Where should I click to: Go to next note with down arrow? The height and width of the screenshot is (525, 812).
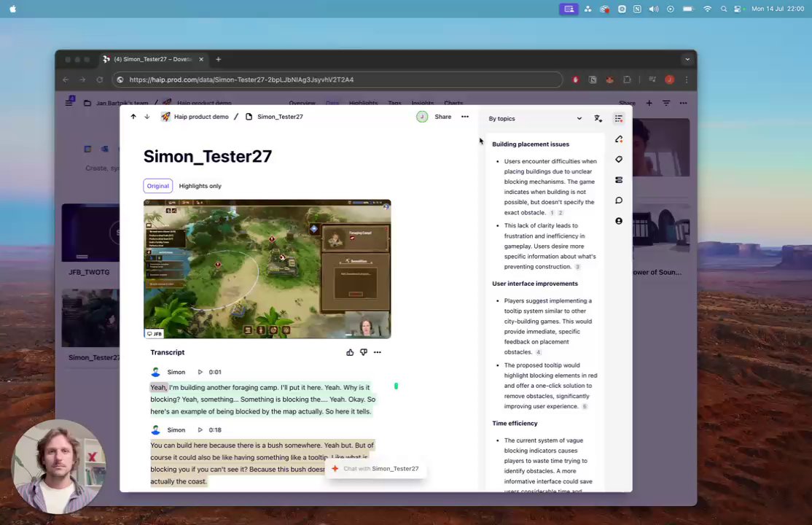pos(147,117)
